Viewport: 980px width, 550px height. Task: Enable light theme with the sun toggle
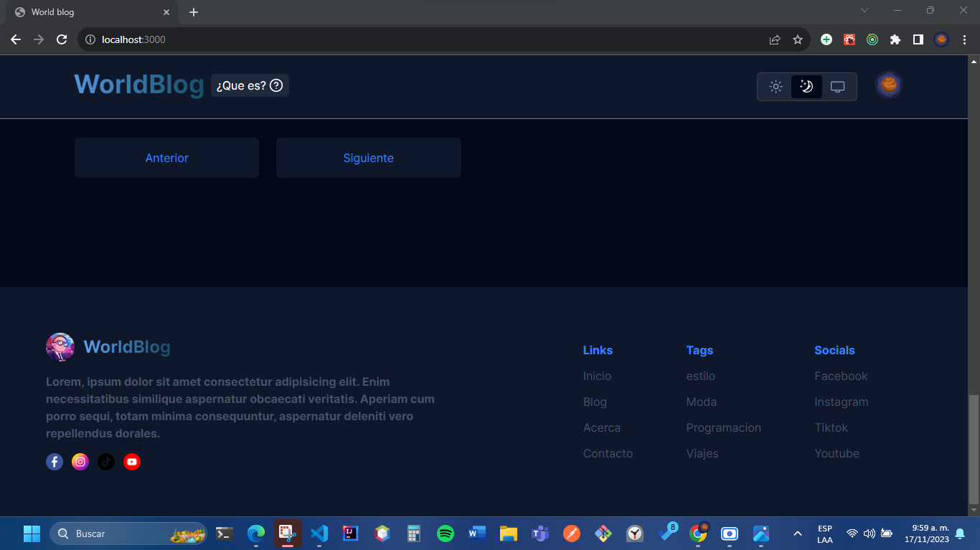(x=776, y=86)
